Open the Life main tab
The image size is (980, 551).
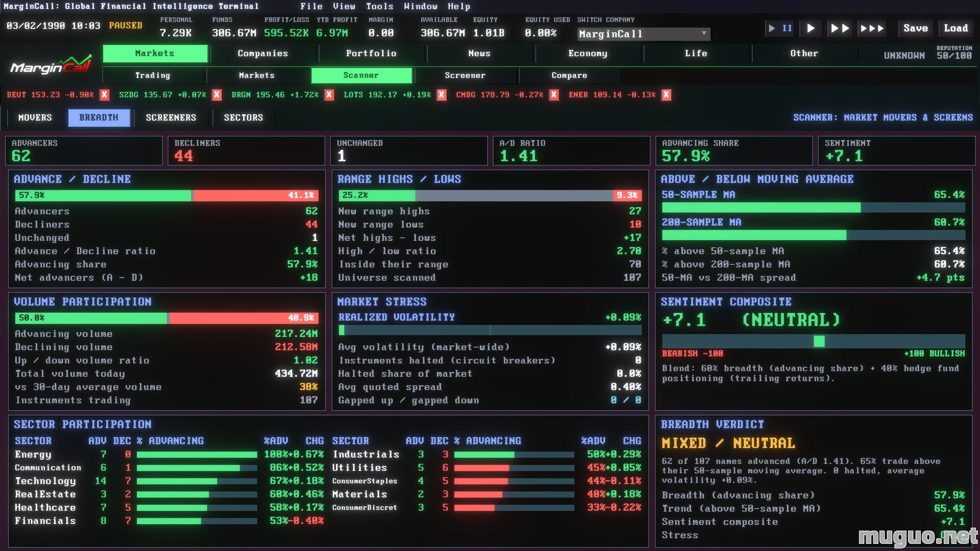click(x=696, y=53)
